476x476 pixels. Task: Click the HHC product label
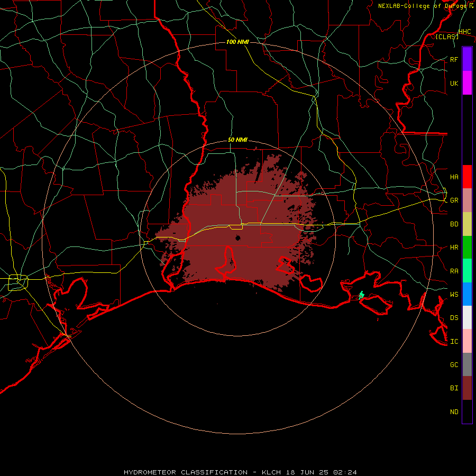(464, 32)
